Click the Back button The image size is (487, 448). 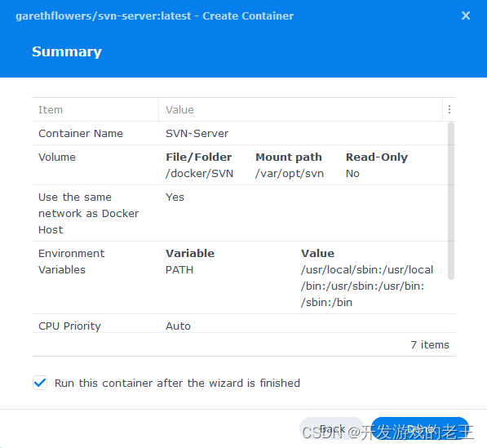[332, 428]
